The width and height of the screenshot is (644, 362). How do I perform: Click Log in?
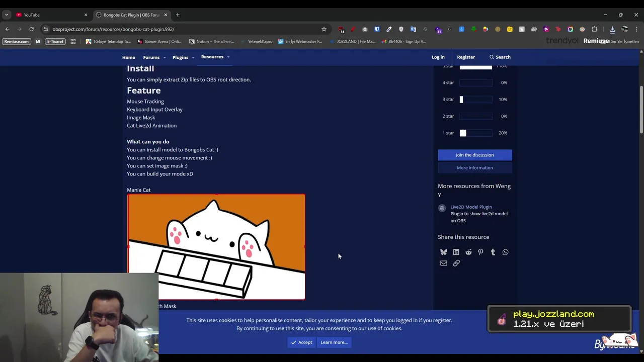pyautogui.click(x=438, y=57)
